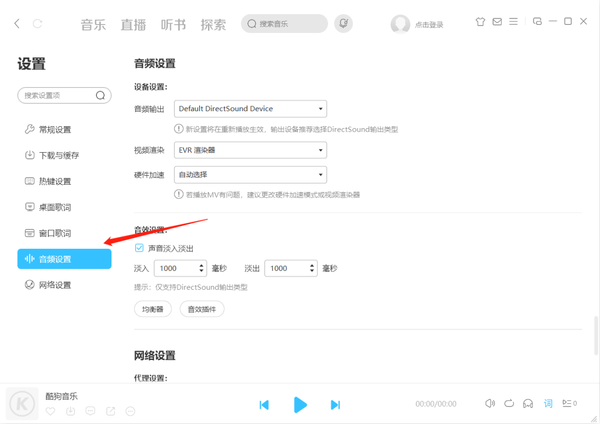Click the music recognition icon beside search
Image resolution: width=600 pixels, height=424 pixels.
pos(344,23)
